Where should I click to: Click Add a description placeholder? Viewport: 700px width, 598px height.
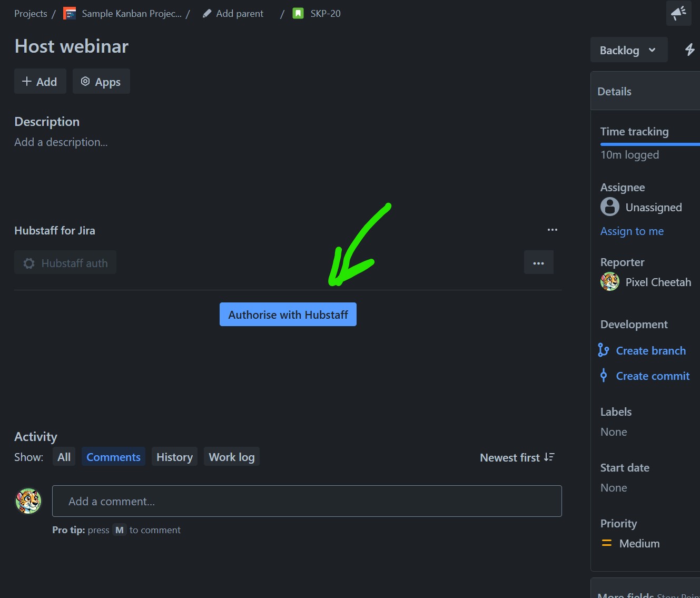(61, 142)
